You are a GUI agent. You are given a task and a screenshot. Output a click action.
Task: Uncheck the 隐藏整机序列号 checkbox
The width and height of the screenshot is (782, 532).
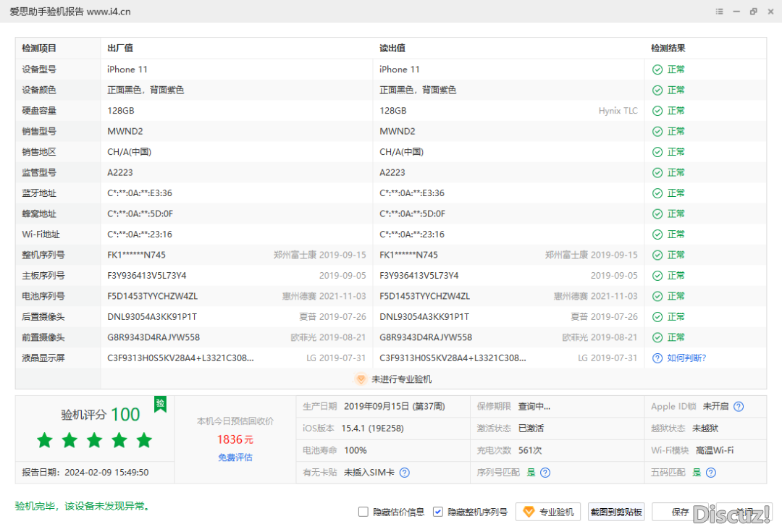point(437,512)
